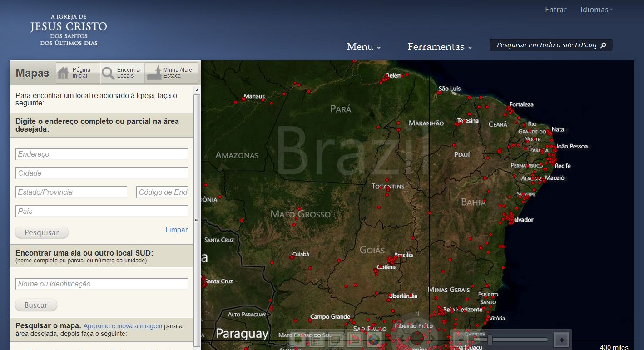Open the globe icon on the map toolbar
The height and width of the screenshot is (350, 644).
tap(373, 339)
